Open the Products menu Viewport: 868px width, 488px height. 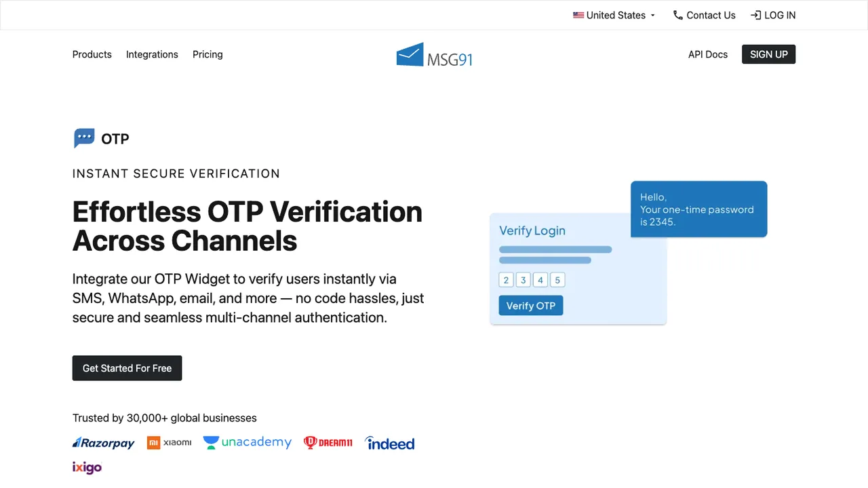92,54
